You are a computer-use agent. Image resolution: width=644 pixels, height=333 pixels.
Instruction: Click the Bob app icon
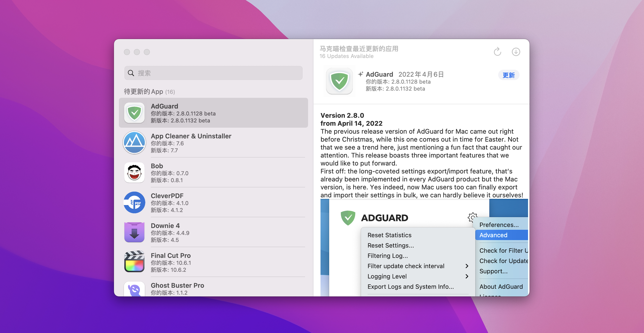(134, 172)
